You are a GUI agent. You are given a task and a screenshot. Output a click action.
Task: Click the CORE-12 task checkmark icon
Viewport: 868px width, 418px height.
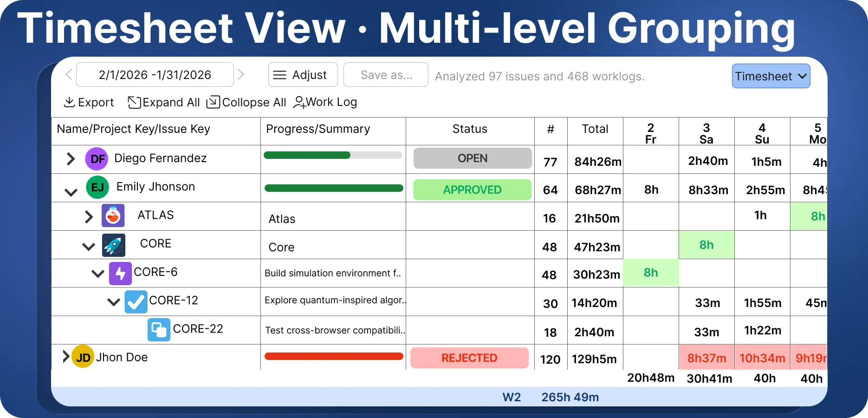[x=136, y=302]
